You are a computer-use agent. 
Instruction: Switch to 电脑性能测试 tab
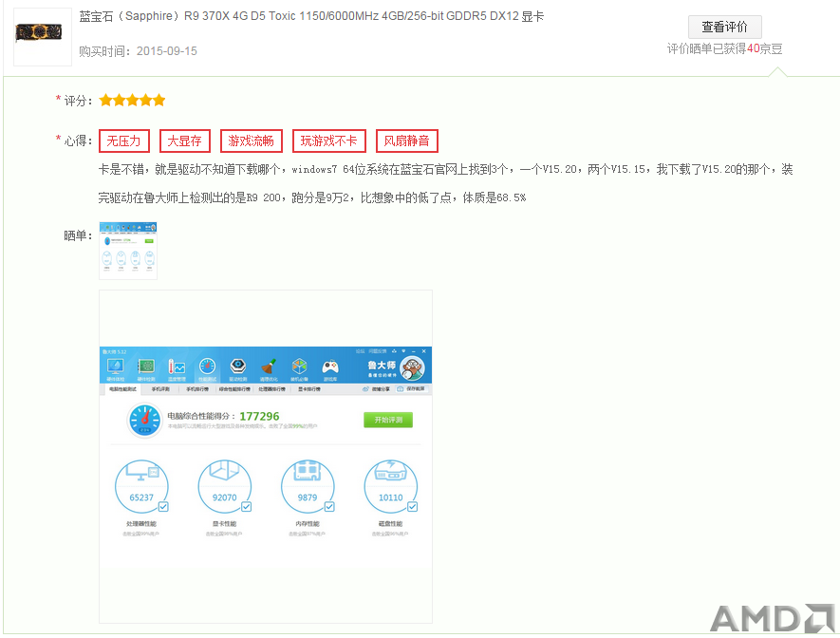122,389
